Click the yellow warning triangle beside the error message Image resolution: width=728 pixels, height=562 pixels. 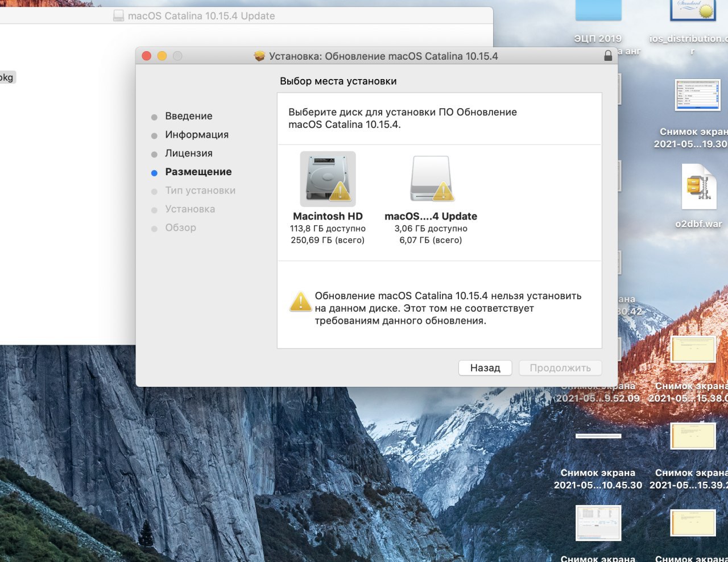300,301
